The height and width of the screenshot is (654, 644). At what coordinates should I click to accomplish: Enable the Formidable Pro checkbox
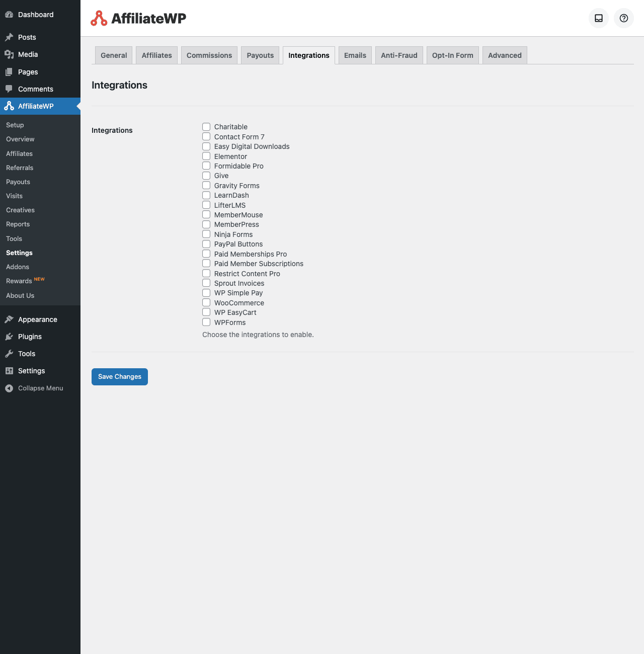coord(206,166)
